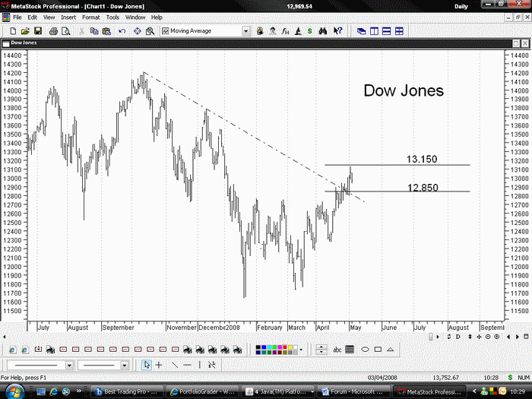Open the Insert menu
The image size is (532, 399).
coord(68,17)
